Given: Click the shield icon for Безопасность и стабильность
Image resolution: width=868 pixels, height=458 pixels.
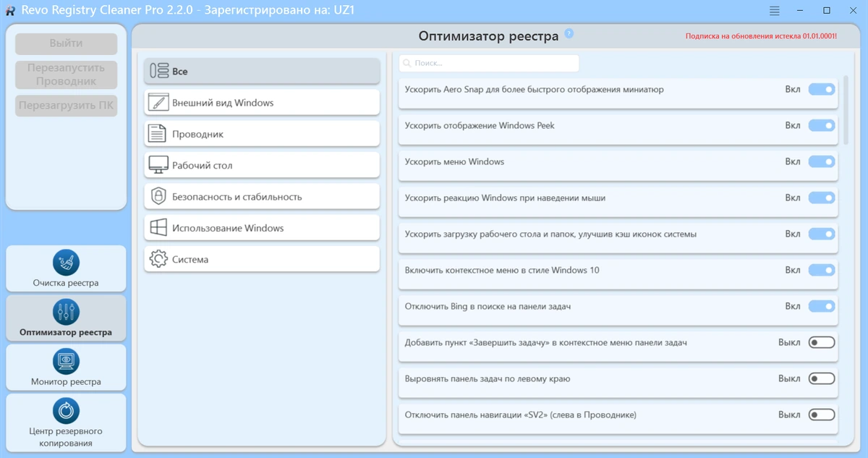Looking at the screenshot, I should click(x=158, y=196).
